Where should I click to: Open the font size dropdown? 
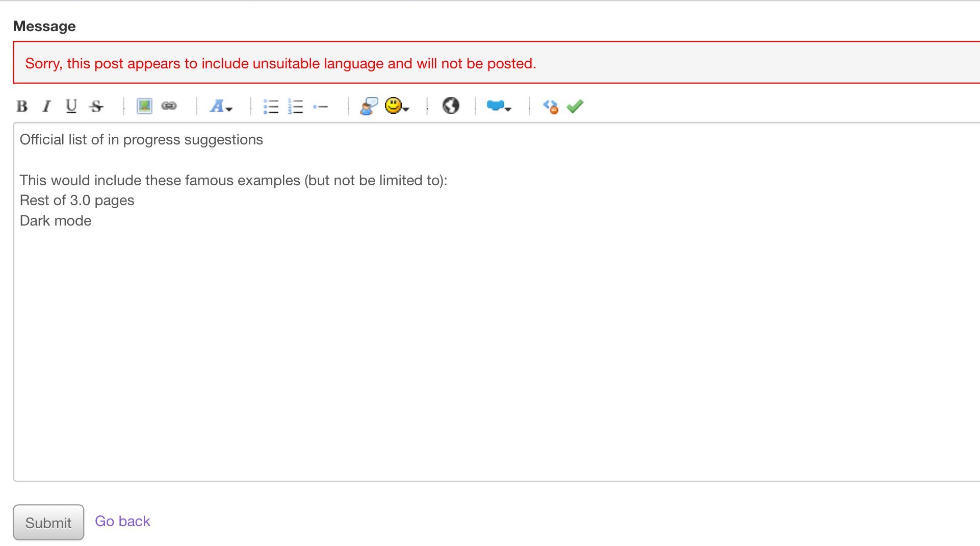click(x=221, y=106)
